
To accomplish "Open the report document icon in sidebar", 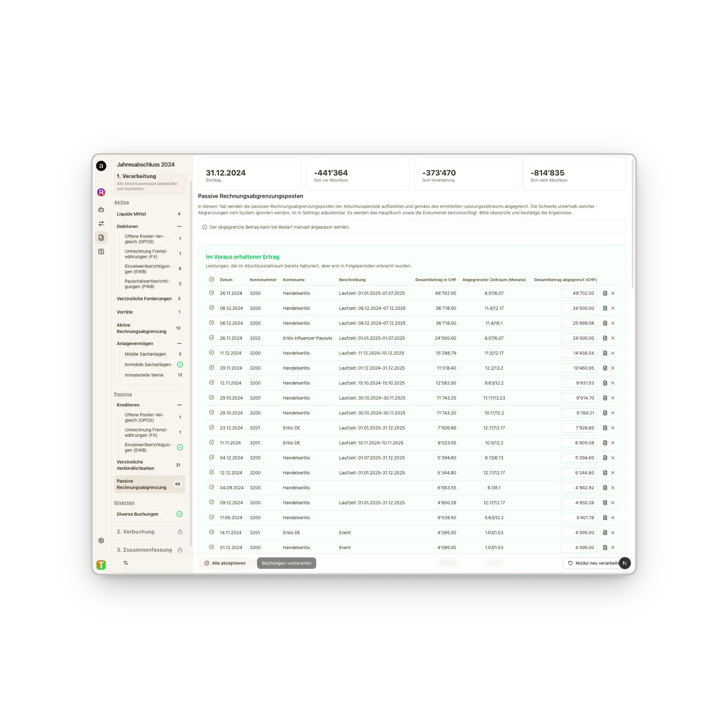I will (101, 237).
